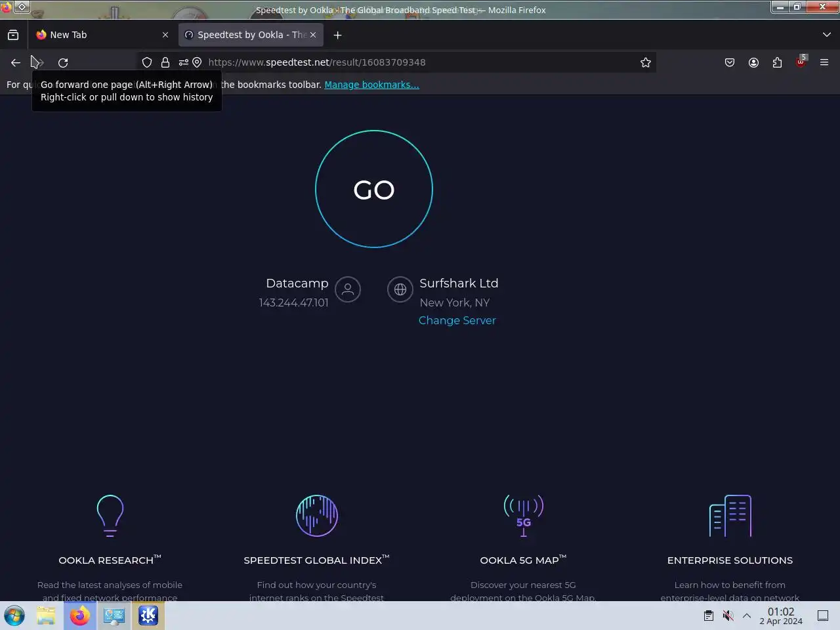Screen dimensions: 840x630
Task: Expand the list all tabs dropdown
Action: tap(826, 35)
